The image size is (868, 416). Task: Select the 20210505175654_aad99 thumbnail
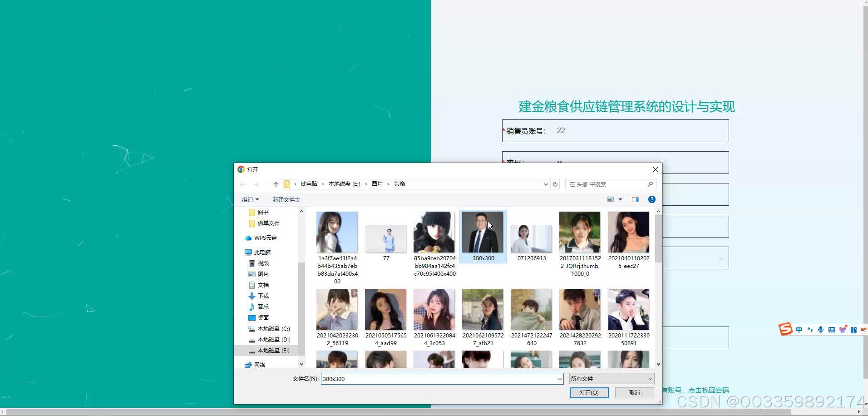point(386,309)
